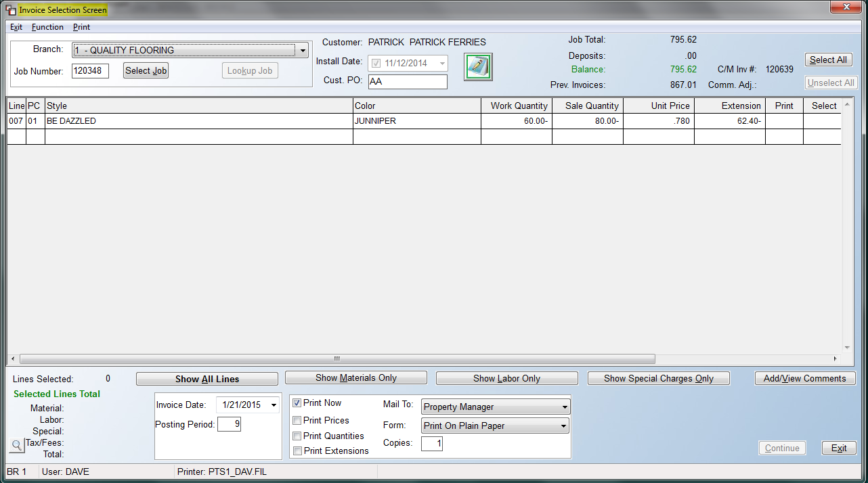Click the Exit menu item
Screen dimensions: 868x483
[16, 27]
